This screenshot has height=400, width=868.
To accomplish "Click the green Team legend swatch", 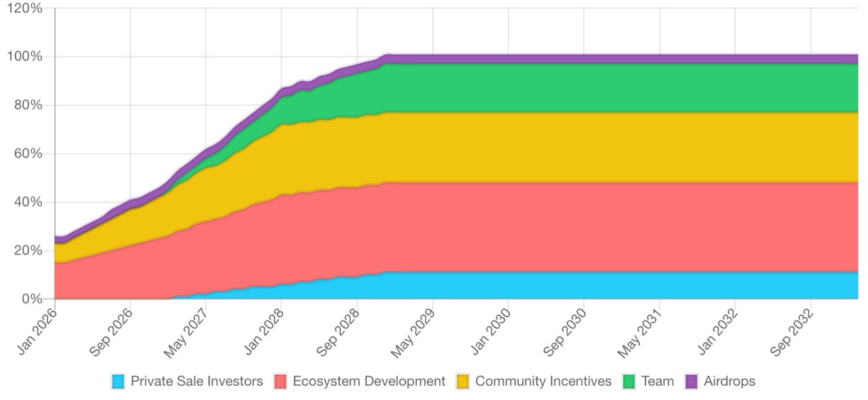I will pyautogui.click(x=630, y=382).
